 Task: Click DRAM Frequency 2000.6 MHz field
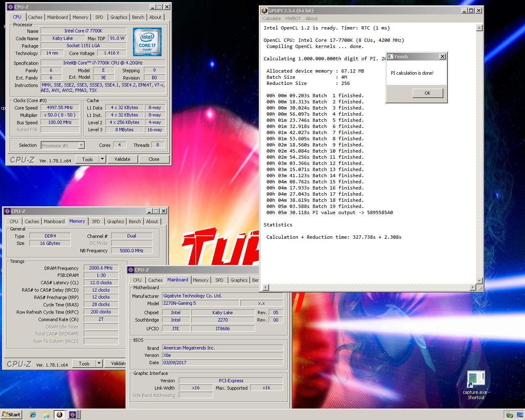click(101, 268)
